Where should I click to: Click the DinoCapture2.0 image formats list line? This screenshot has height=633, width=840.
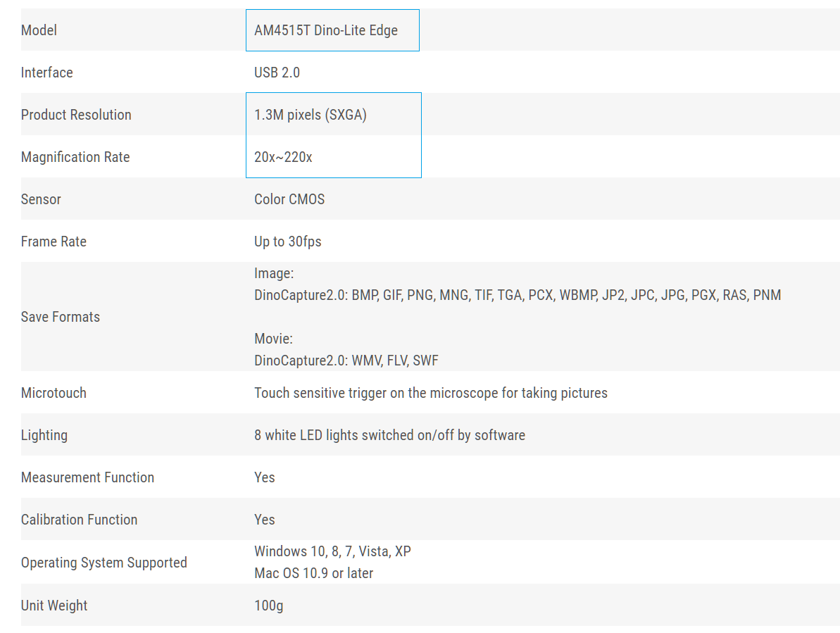(518, 296)
